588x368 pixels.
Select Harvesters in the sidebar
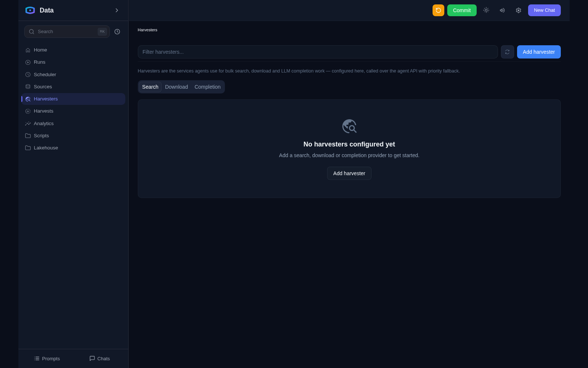(x=73, y=99)
